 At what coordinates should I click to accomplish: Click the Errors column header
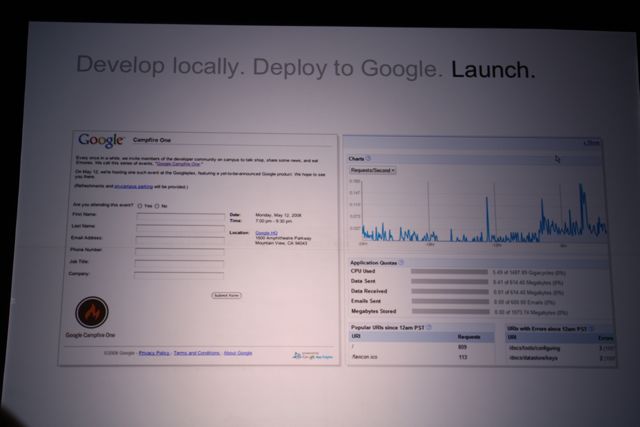[x=606, y=338]
